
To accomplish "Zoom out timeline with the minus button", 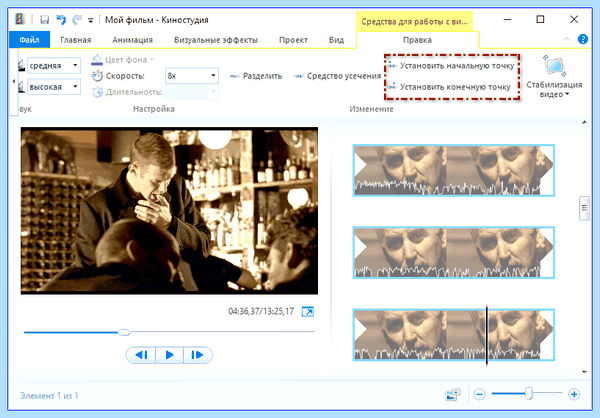I will click(x=479, y=394).
